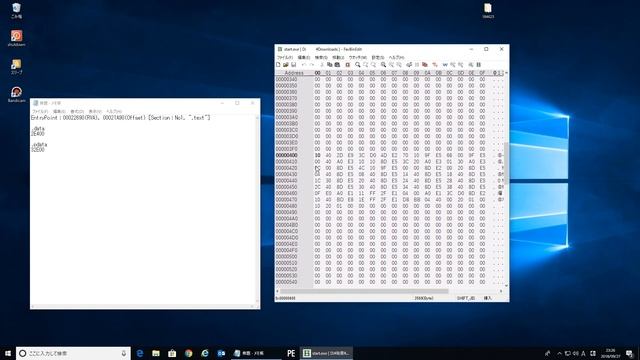Switch to the PE tool on taskbar

[291, 353]
